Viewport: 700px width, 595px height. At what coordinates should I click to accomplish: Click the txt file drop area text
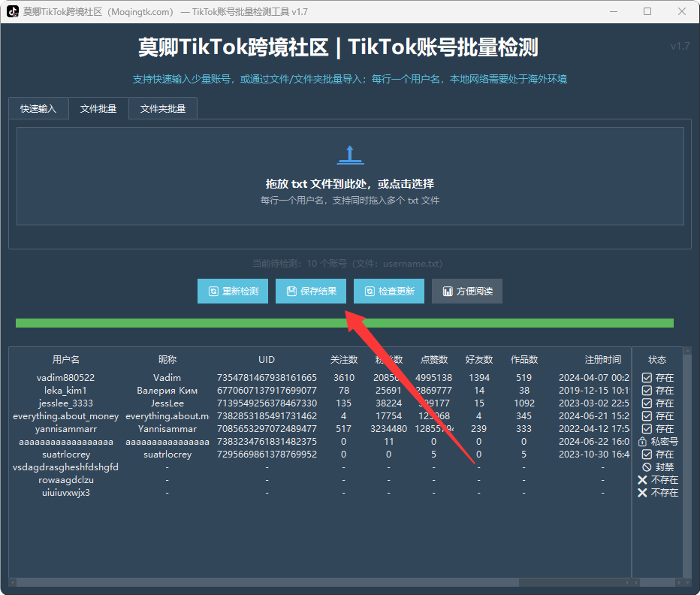[350, 183]
